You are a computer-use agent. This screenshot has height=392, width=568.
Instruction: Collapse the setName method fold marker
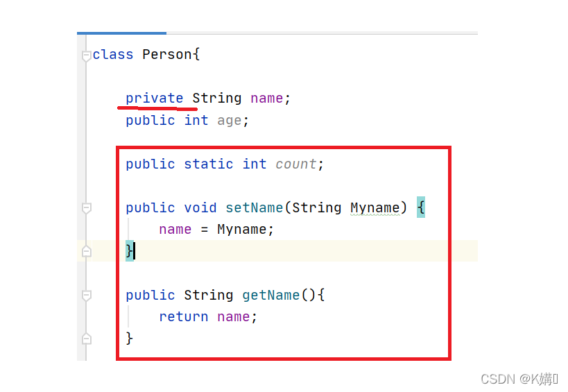[x=86, y=207]
